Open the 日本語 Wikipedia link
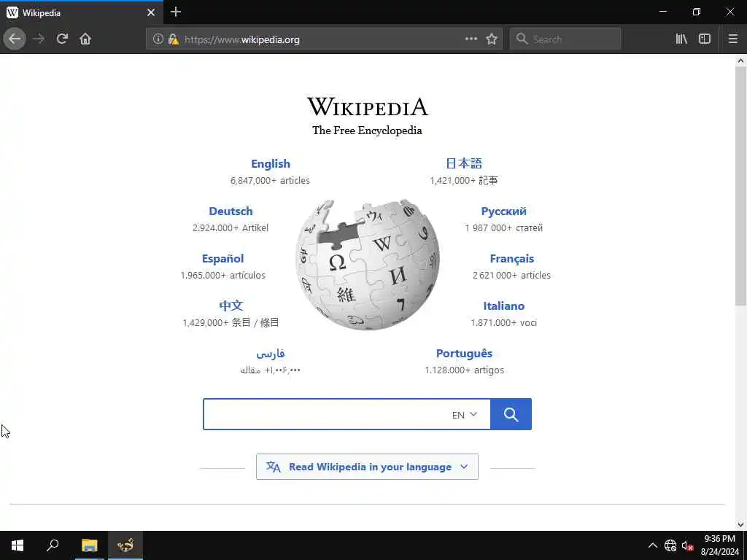Image resolution: width=747 pixels, height=560 pixels. (464, 164)
